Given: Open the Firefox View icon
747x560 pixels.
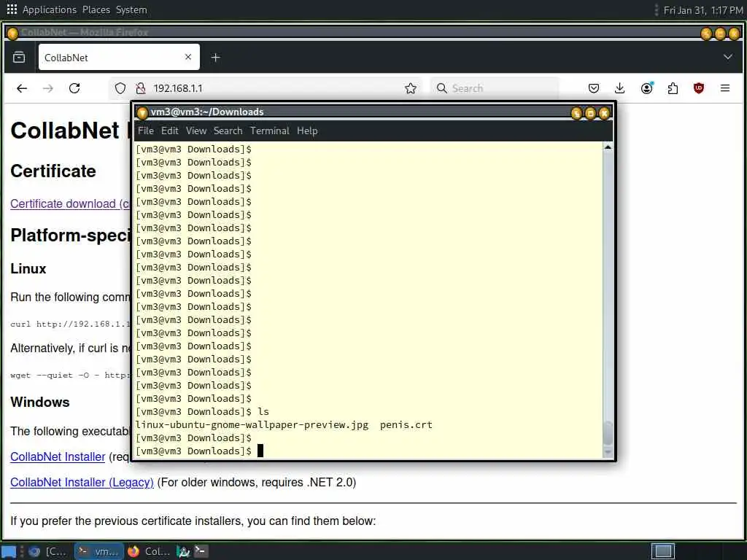Looking at the screenshot, I should tap(19, 57).
